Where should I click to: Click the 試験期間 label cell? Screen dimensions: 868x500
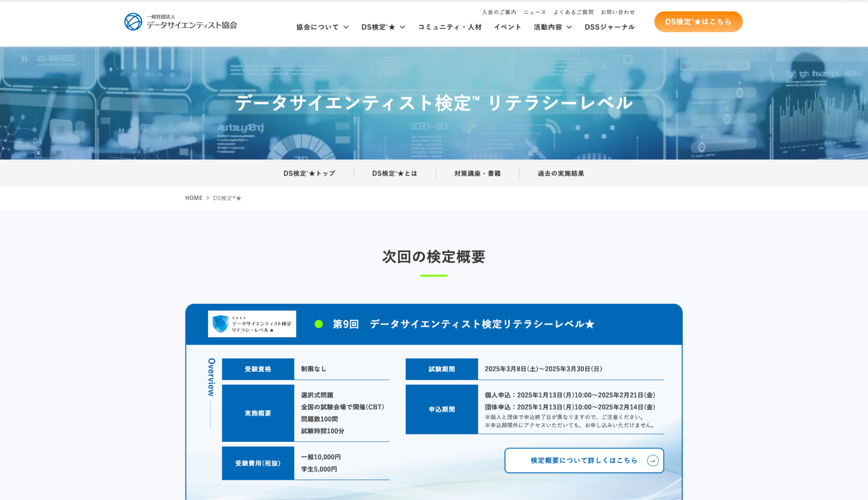click(442, 369)
